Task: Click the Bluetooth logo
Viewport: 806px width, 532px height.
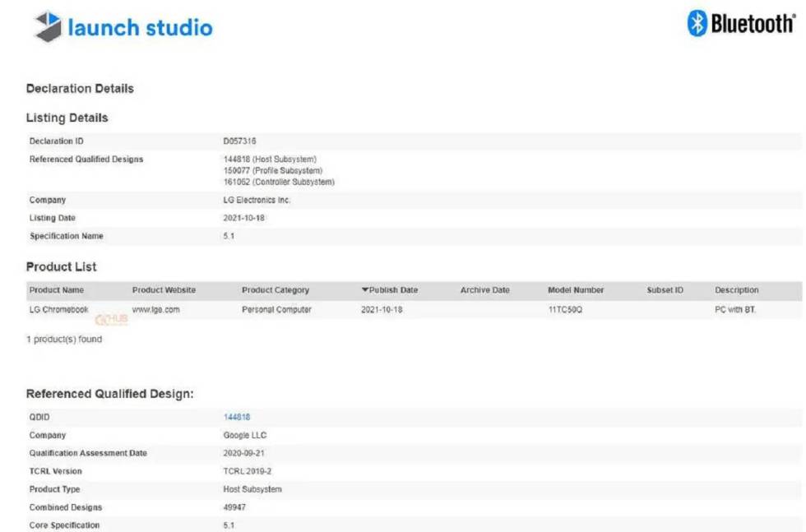Action: coord(741,23)
